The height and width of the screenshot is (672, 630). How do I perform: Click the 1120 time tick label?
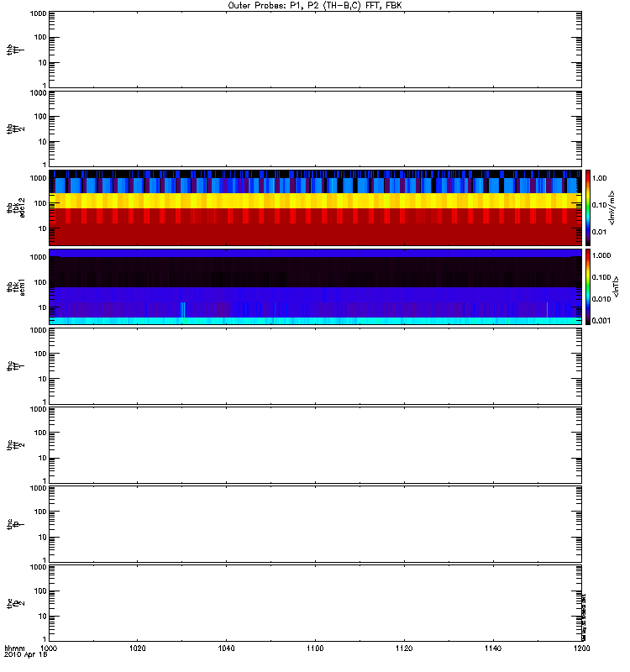pyautogui.click(x=404, y=648)
